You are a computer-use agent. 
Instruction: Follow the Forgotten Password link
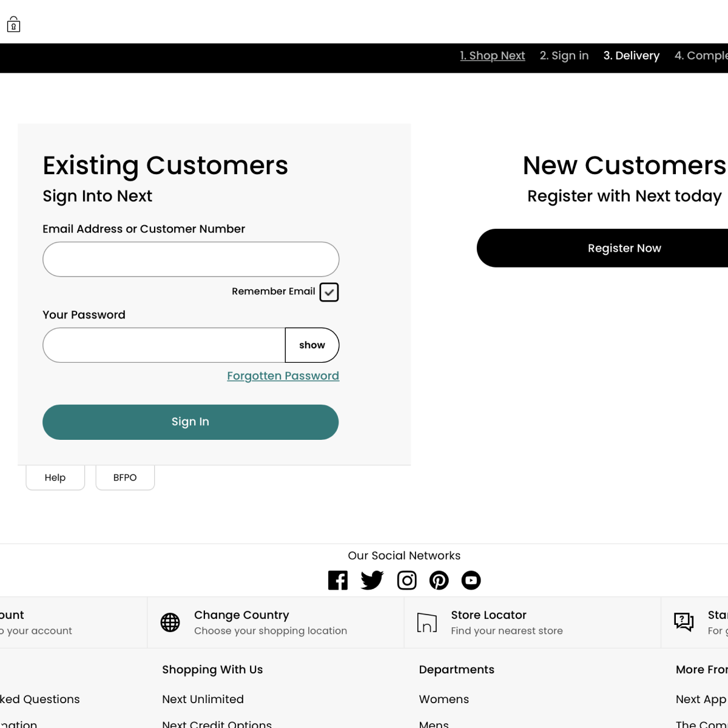283,376
